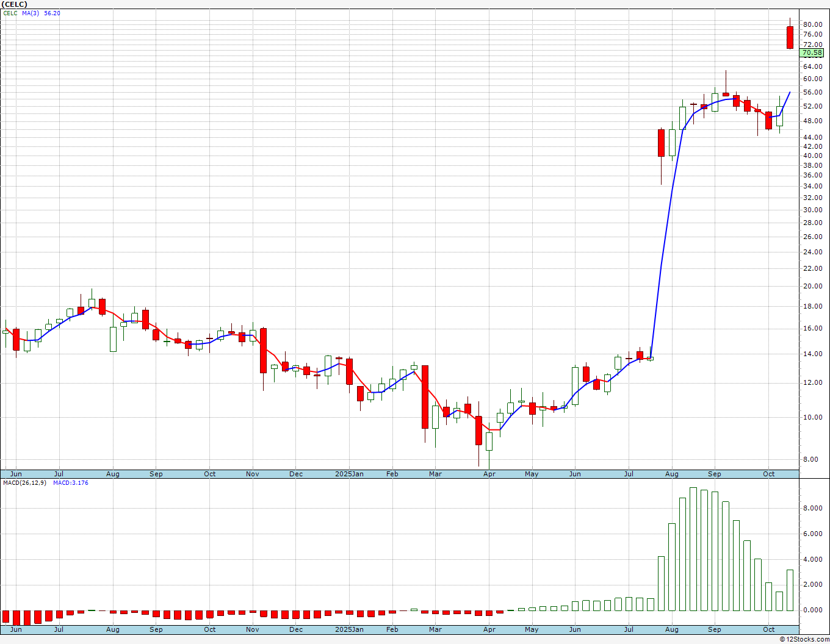Click Apr on the price chart time axis

pos(489,474)
